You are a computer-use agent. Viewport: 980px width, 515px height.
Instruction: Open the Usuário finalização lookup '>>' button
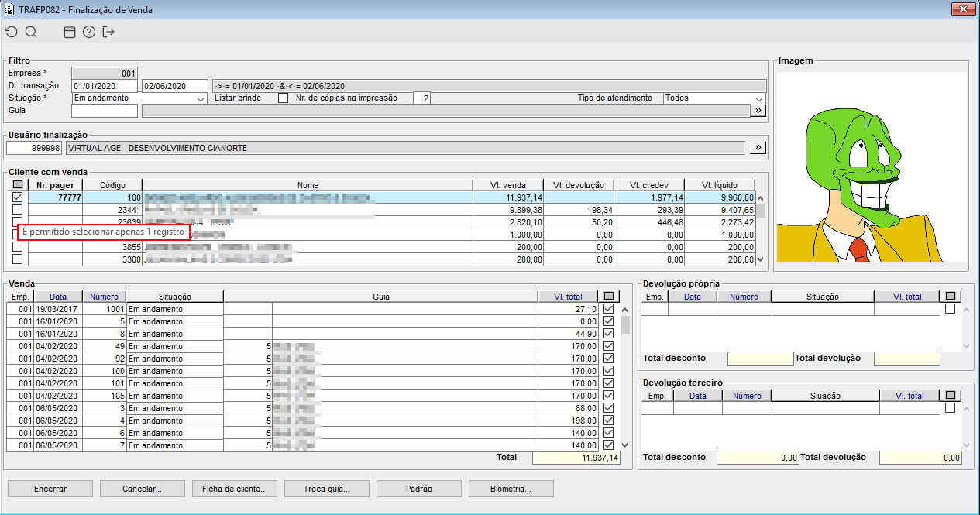(758, 148)
